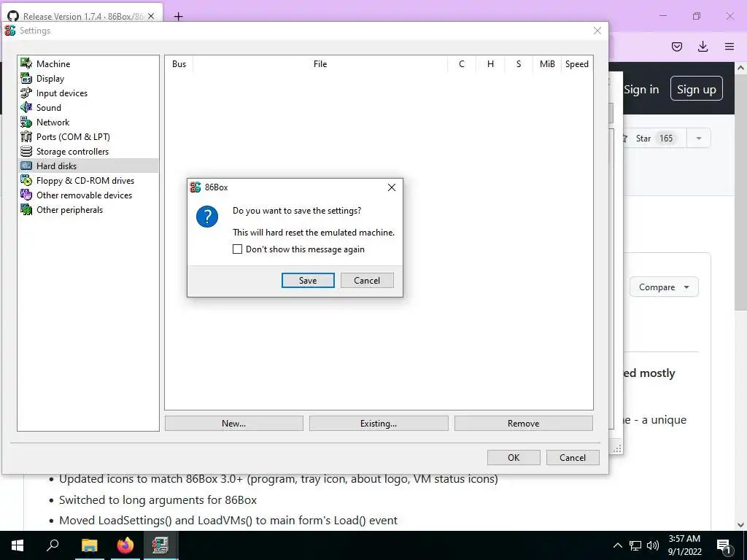The width and height of the screenshot is (747, 560).
Task: Switch to Firefox in the taskbar
Action: point(125,545)
